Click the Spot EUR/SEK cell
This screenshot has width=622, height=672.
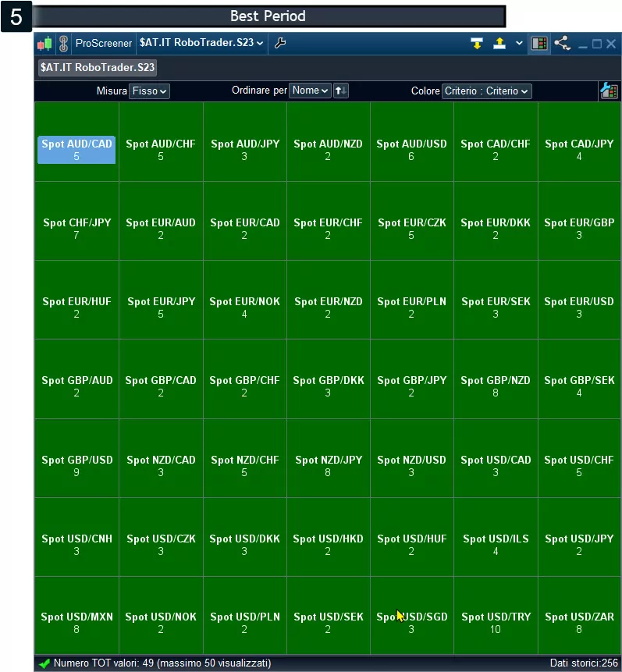pos(496,300)
